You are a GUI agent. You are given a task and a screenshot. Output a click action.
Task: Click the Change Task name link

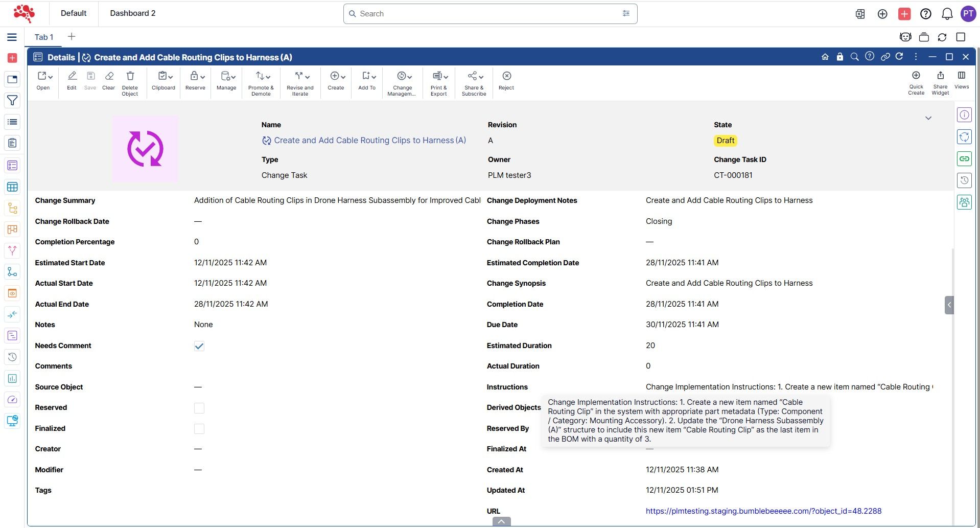(369, 141)
